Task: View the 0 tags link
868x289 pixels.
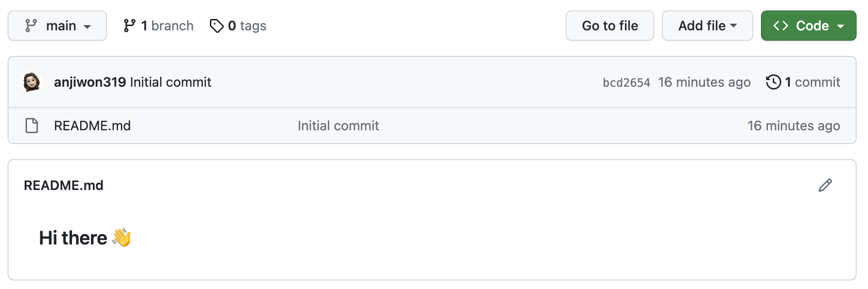Action: point(238,26)
